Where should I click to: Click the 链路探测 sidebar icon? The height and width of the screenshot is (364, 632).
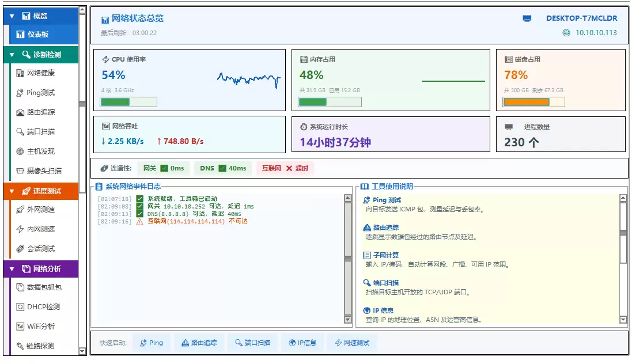[x=20, y=346]
